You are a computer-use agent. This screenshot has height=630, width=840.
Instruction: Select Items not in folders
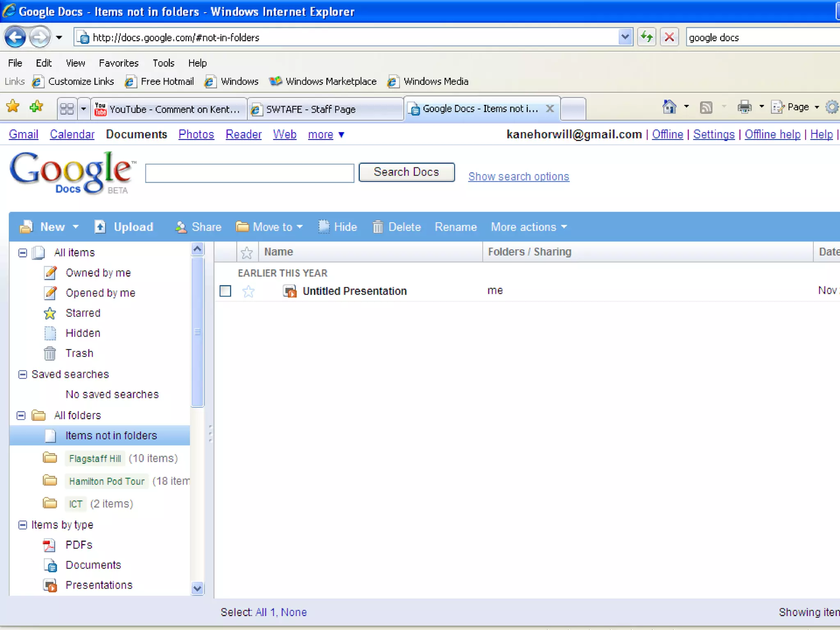click(100, 436)
